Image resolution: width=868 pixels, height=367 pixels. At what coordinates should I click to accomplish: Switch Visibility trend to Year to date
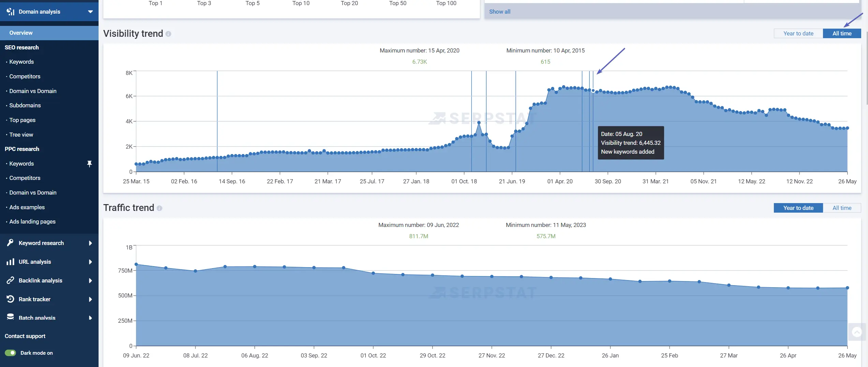tap(798, 33)
